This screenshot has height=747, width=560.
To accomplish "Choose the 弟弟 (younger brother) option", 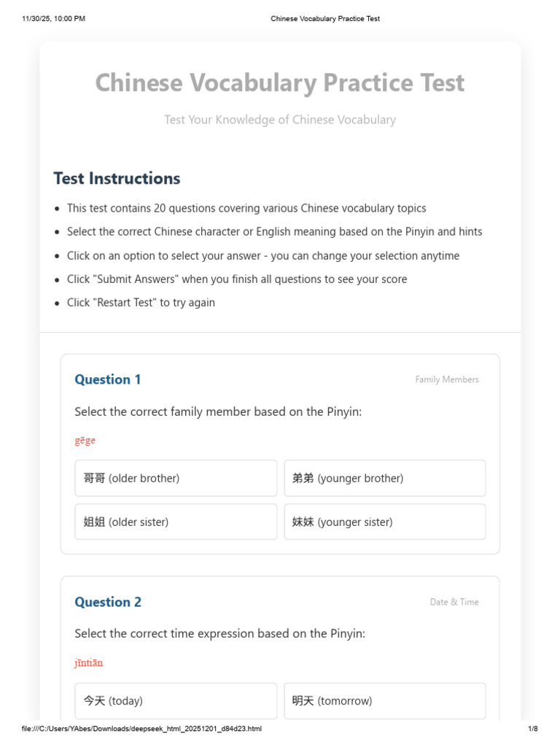I will [x=385, y=478].
